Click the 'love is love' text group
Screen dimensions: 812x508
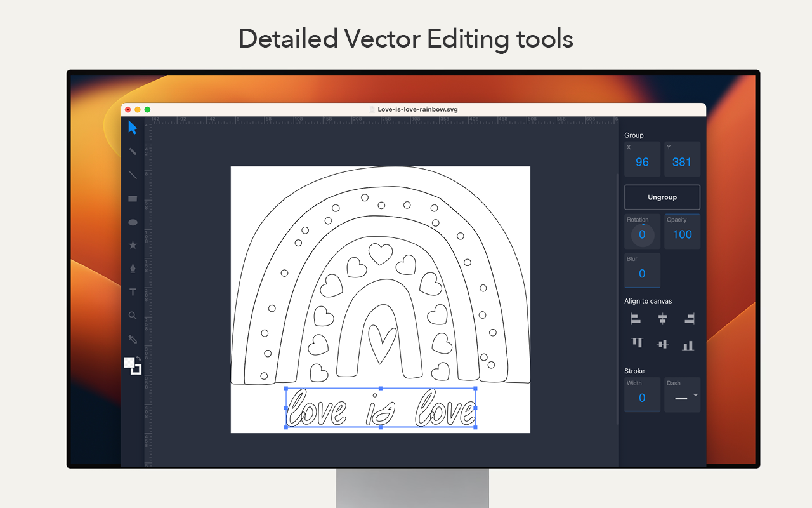381,408
